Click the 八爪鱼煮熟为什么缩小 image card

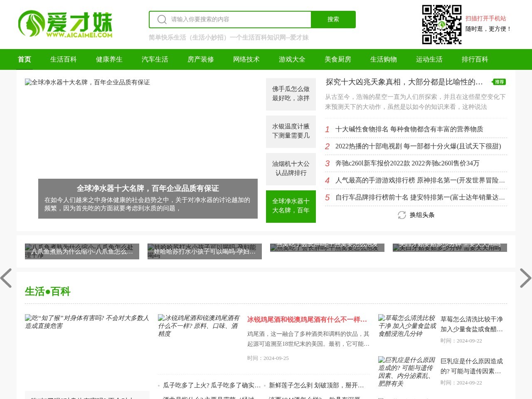point(82,251)
